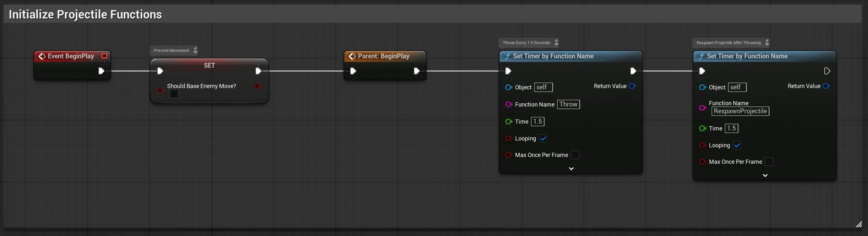Image resolution: width=868 pixels, height=236 pixels.
Task: Expand advanced pins on the Throw timer node
Action: point(571,169)
